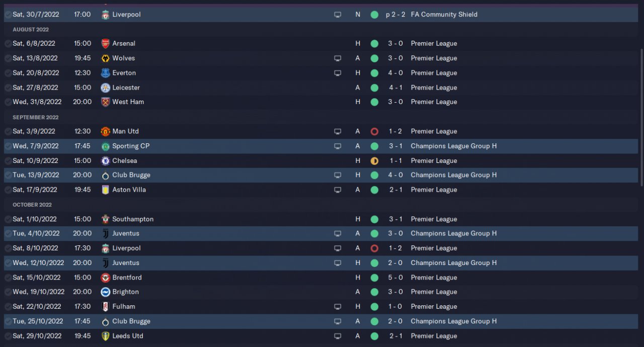Click the Sporting CP club crest
This screenshot has width=644, height=347.
click(105, 146)
